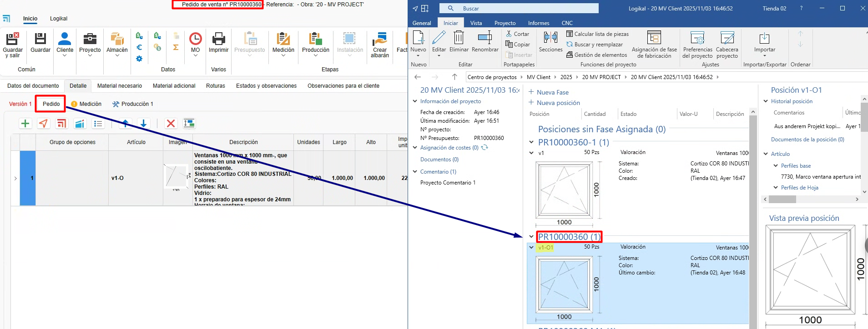Screen dimensions: 868x329
Task: Collapse the Información del proyecto section
Action: click(x=415, y=101)
